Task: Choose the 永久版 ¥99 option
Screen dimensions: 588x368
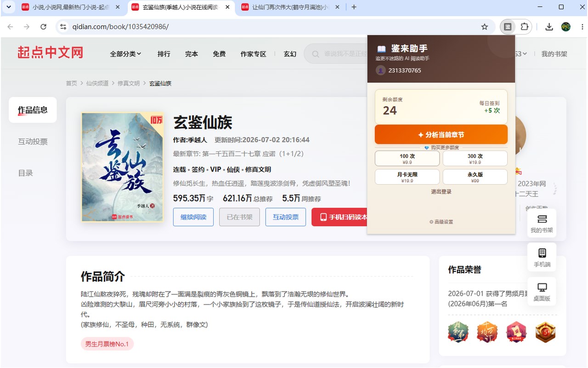Action: (475, 177)
